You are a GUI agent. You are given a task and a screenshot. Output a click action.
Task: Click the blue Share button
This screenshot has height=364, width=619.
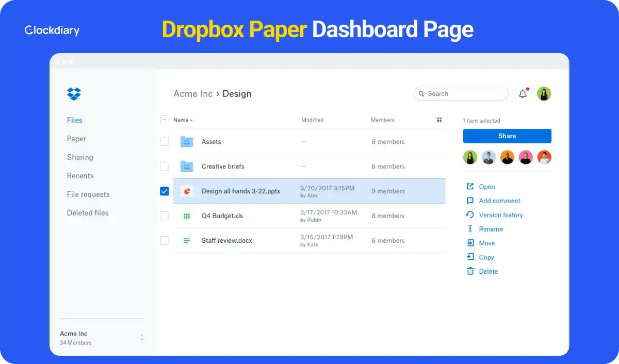[x=507, y=136]
